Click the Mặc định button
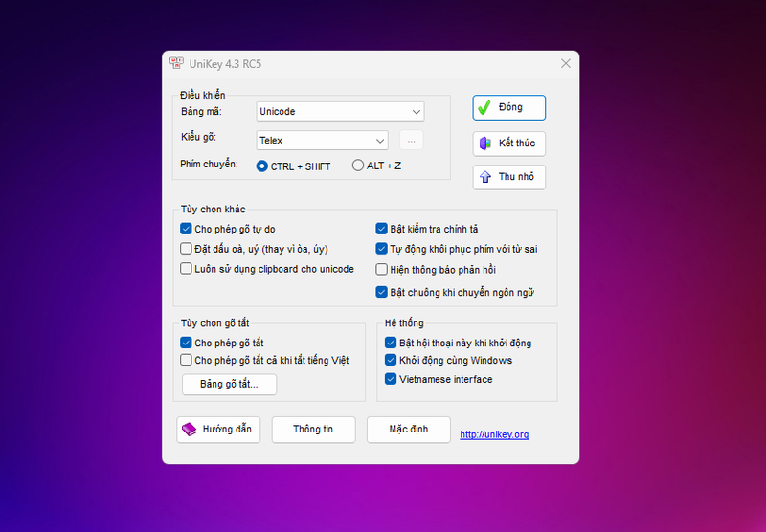The height and width of the screenshot is (532, 766). pyautogui.click(x=409, y=430)
